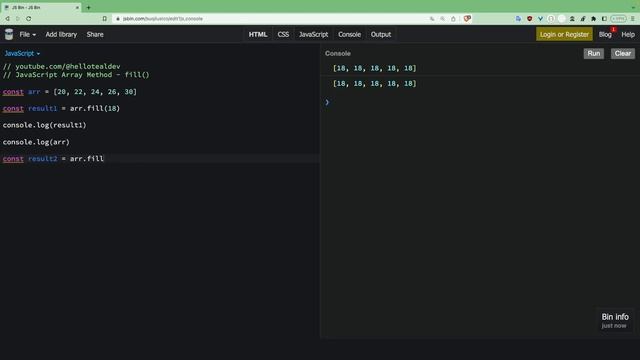Clear the console output
Viewport: 640px width, 360px height.
(622, 53)
